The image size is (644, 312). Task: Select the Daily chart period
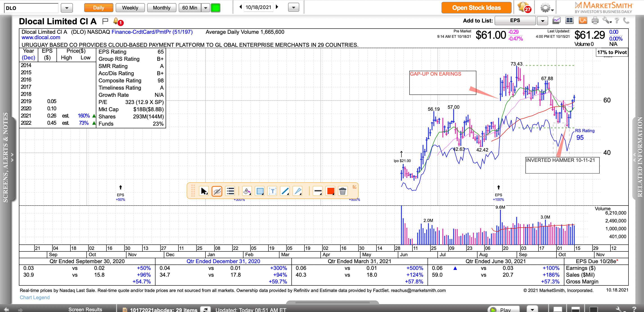tap(99, 8)
